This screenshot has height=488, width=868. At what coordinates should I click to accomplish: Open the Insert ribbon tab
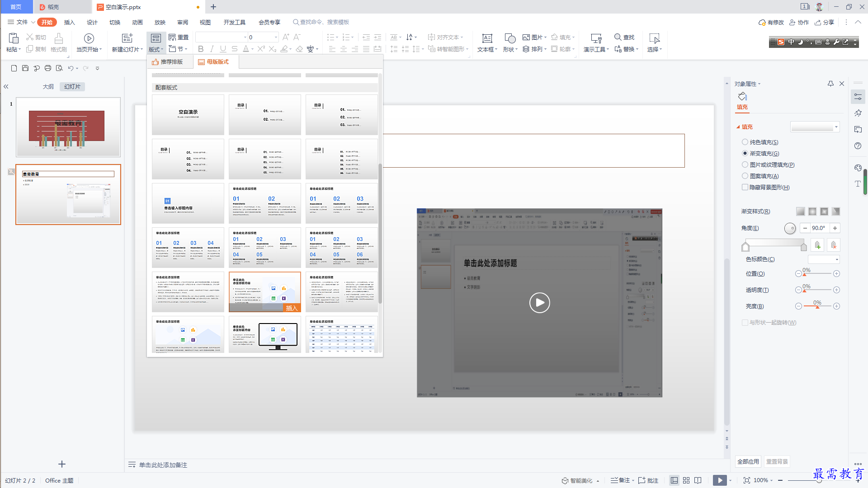69,22
